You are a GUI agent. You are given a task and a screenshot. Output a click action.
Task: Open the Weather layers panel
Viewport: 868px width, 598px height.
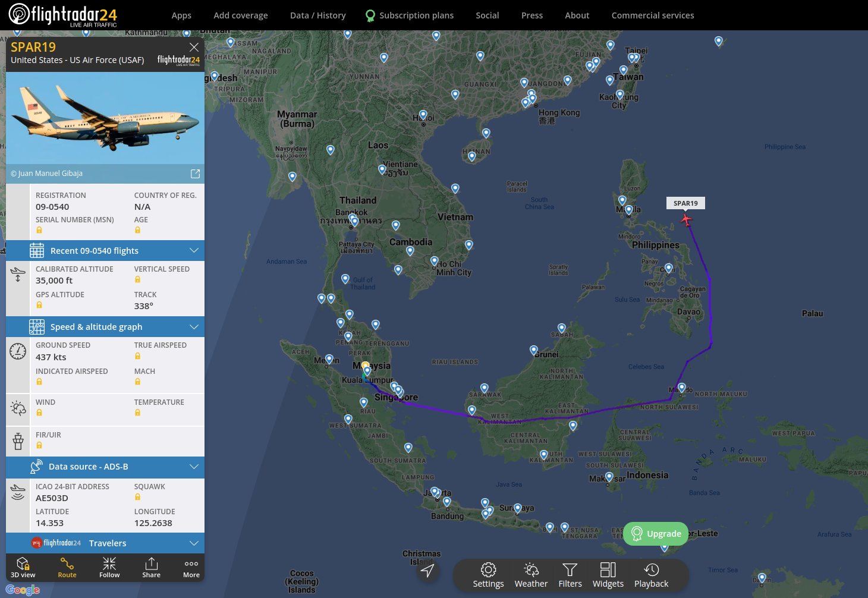(531, 575)
